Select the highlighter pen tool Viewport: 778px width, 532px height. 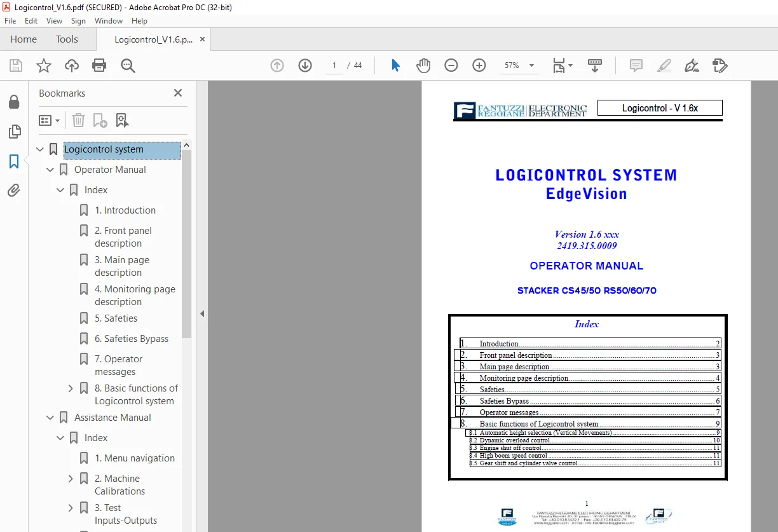pyautogui.click(x=664, y=65)
